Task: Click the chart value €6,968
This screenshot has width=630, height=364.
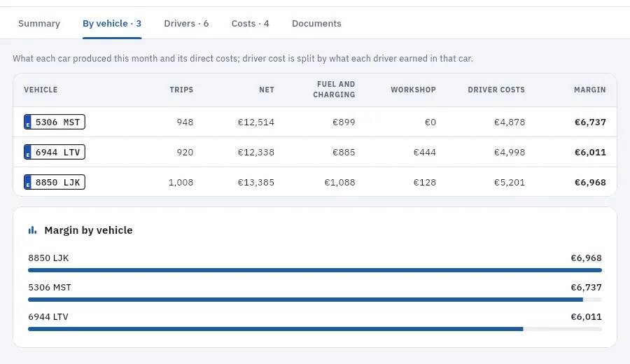Action: click(x=586, y=258)
